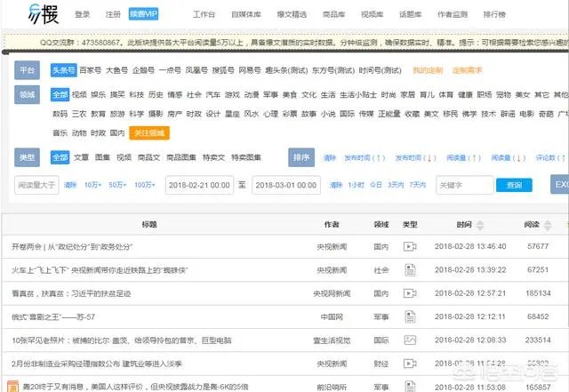The image size is (569, 392).
Task: Sort by 阅读量 ascending
Action: click(463, 158)
